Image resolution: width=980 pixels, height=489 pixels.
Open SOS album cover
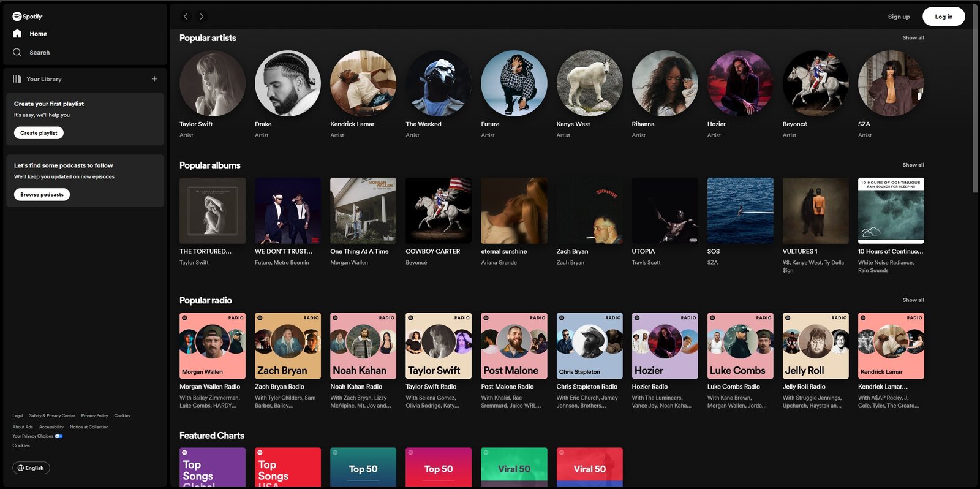pos(740,211)
